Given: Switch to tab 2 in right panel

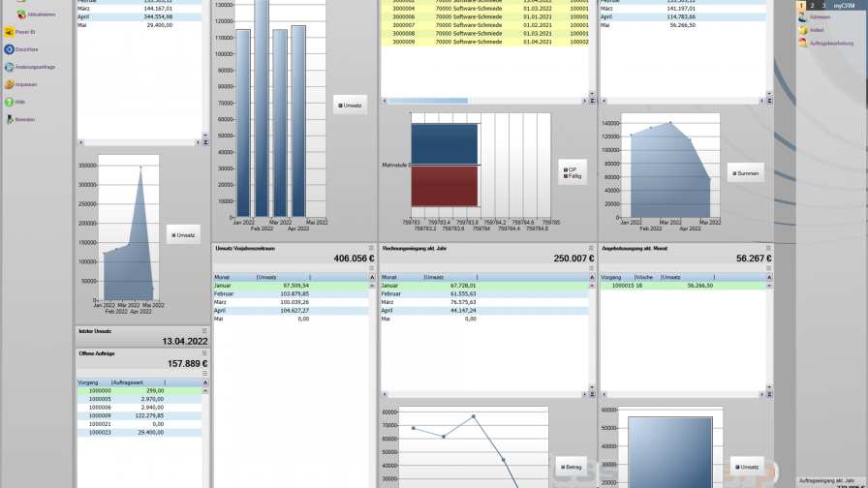Looking at the screenshot, I should [812, 6].
